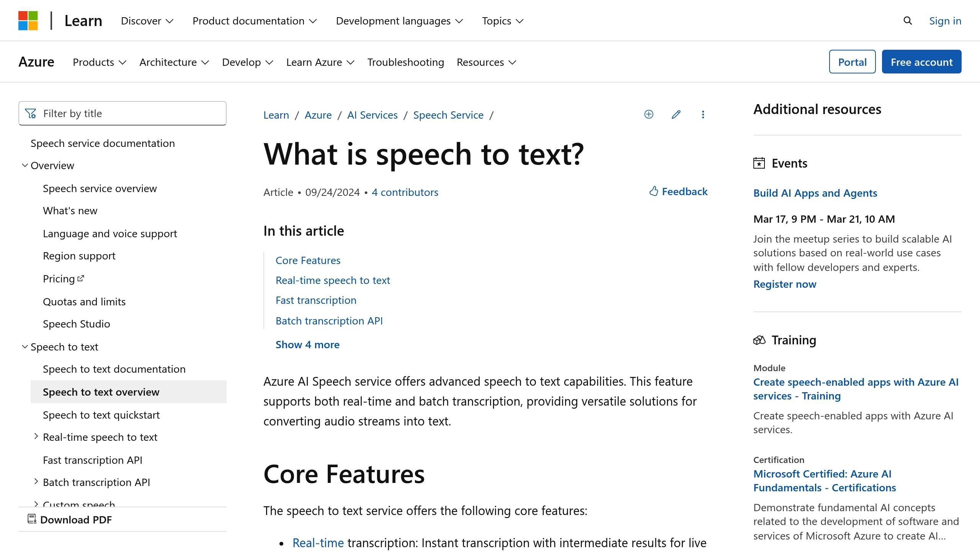The image size is (980, 551).
Task: Jump to Batch transcription API section link
Action: tap(329, 321)
